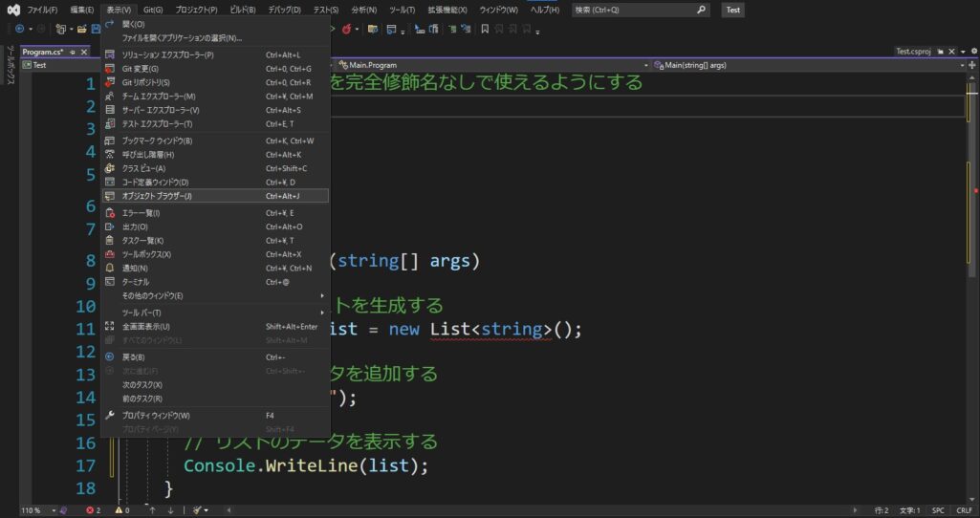Open the ファイル(F) menu
The width and height of the screenshot is (980, 518).
pos(42,10)
